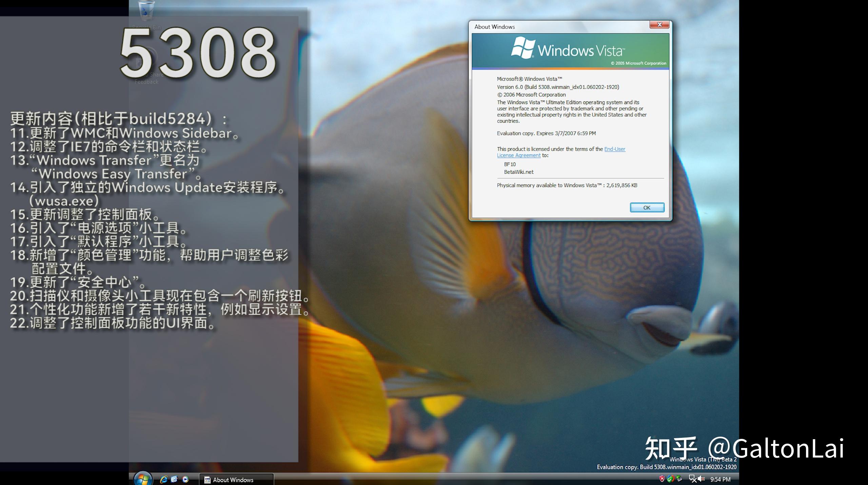Screen dimensions: 868x485
Task: Launch Internet Explorer from Quick Launch
Action: point(164,479)
